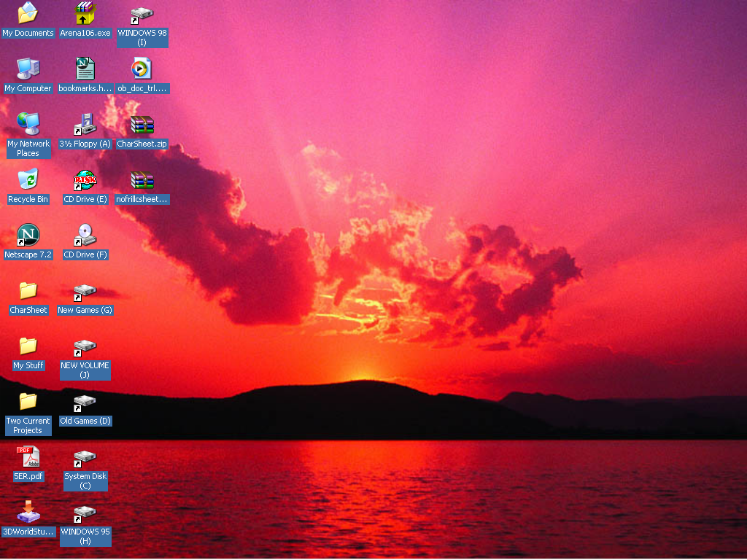Click the My Computer icon
747x560 pixels.
[28, 69]
